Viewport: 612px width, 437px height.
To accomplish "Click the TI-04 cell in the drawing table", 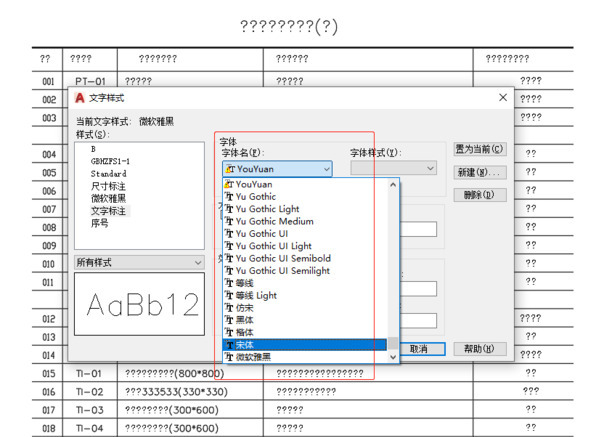I will click(x=90, y=428).
